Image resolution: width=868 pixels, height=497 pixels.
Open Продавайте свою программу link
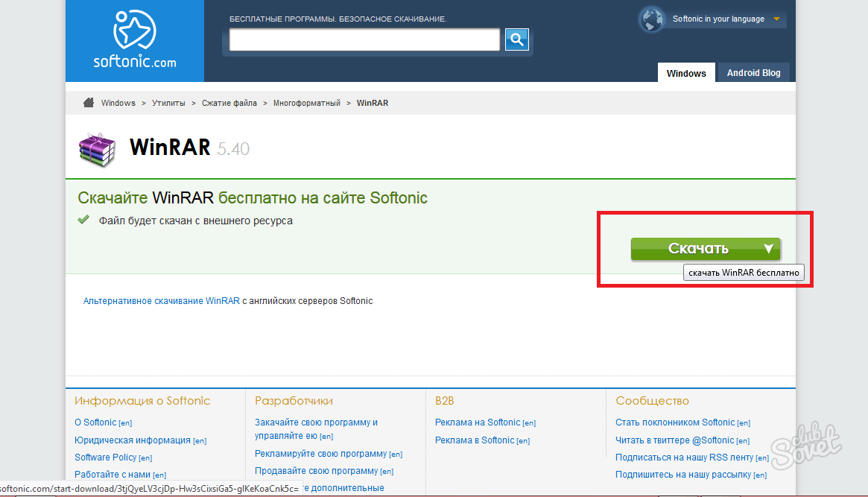click(x=324, y=471)
